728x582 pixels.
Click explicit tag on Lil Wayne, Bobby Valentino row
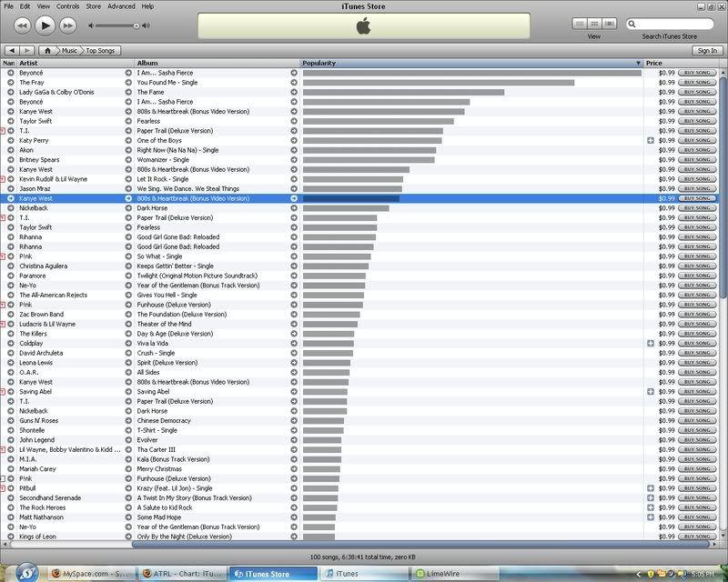point(3,450)
